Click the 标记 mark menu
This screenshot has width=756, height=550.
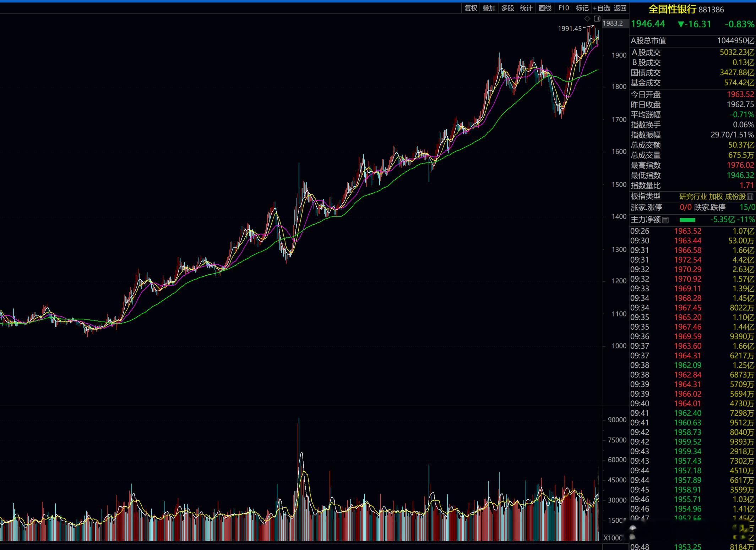click(582, 8)
